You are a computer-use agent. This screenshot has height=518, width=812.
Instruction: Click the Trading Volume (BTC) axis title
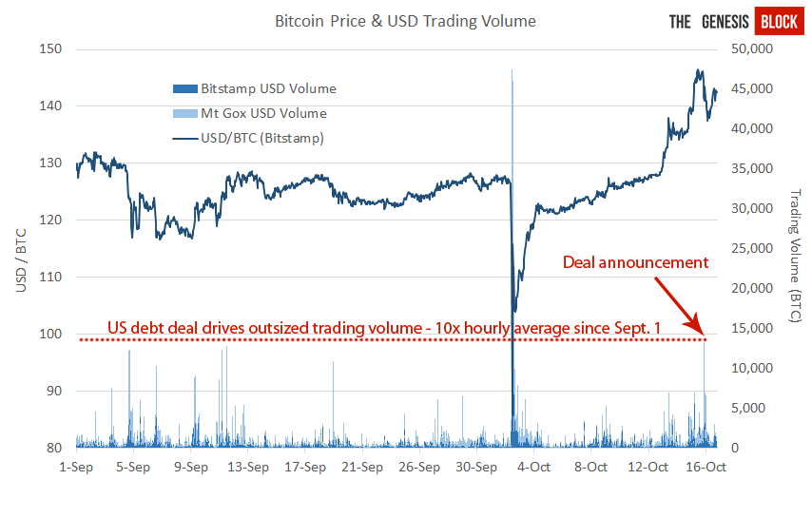pos(795,257)
